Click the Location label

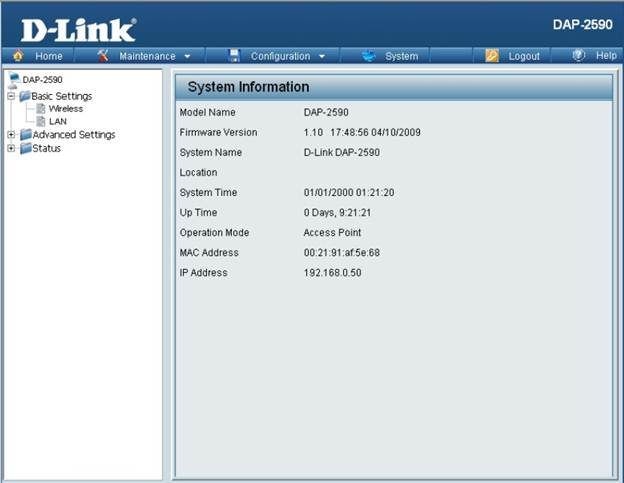198,172
